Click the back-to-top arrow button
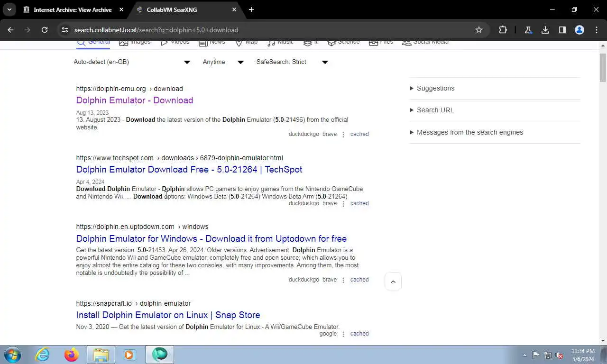The width and height of the screenshot is (607, 364). click(393, 282)
